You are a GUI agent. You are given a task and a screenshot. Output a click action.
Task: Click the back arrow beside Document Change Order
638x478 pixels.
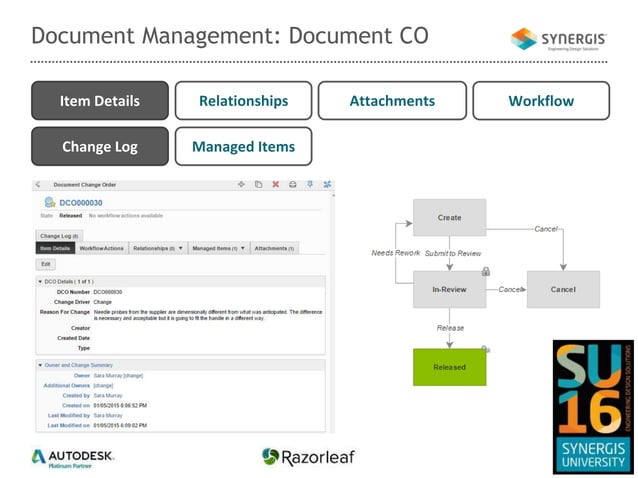(38, 185)
